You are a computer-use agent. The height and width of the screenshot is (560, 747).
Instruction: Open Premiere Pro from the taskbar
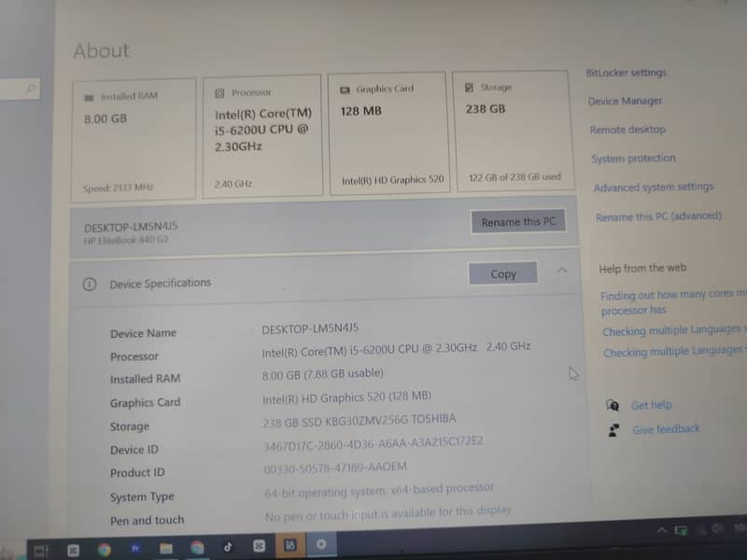[135, 549]
